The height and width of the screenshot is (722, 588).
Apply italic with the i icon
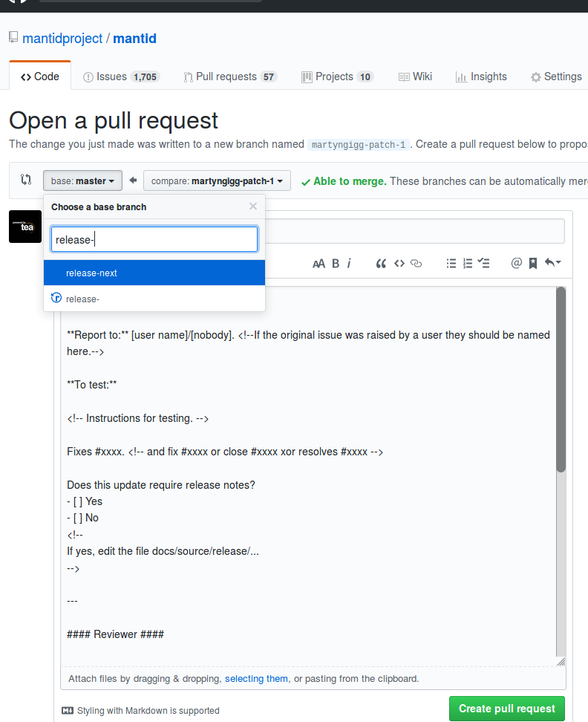(x=349, y=264)
